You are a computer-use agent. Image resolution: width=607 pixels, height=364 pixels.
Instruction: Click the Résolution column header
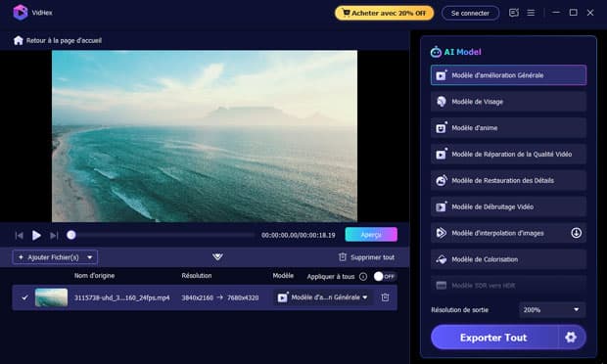coord(197,275)
